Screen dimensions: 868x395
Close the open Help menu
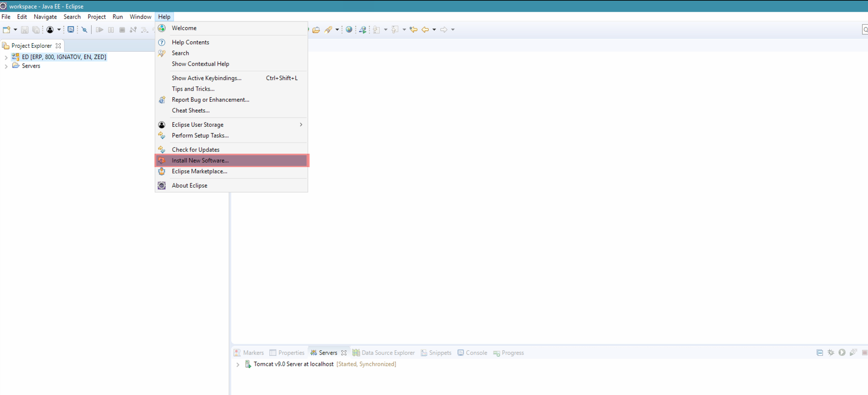click(164, 17)
